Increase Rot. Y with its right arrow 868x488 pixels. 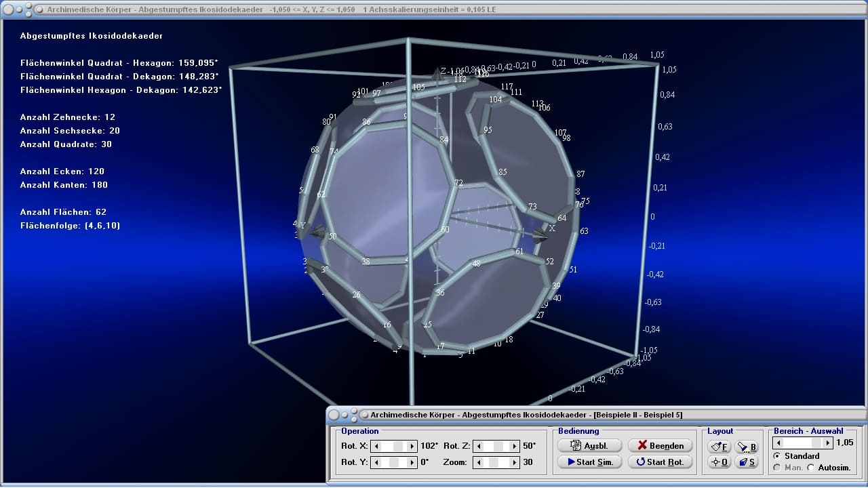pyautogui.click(x=412, y=462)
